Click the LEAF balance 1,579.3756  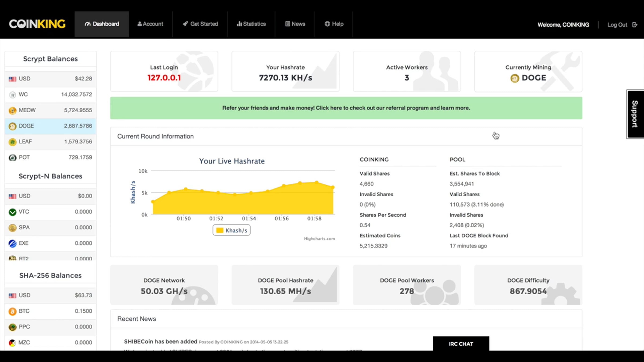click(78, 142)
